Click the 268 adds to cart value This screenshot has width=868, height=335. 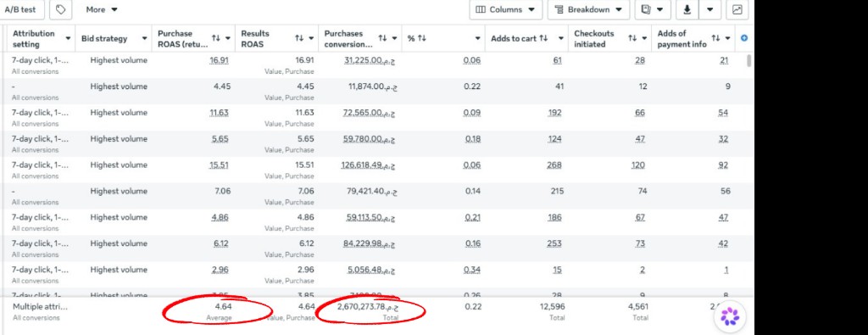tap(554, 165)
